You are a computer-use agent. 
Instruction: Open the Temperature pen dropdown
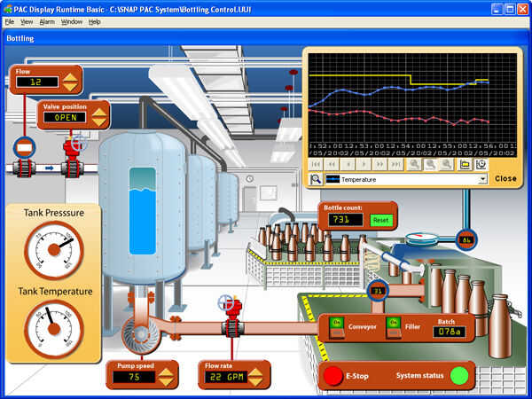click(482, 179)
